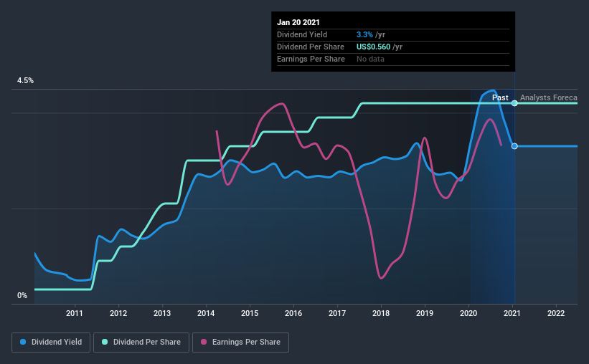Toggle the Earnings Per Share legend series

(240, 343)
